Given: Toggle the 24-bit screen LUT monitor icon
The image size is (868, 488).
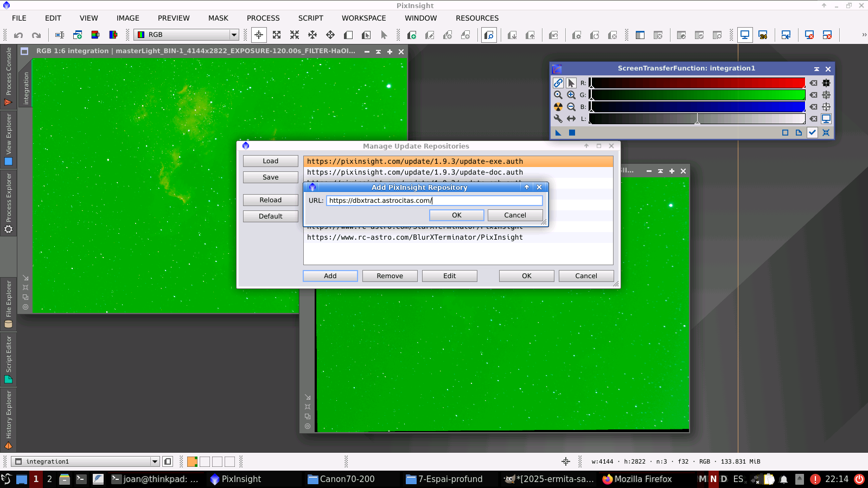Looking at the screenshot, I should click(763, 35).
